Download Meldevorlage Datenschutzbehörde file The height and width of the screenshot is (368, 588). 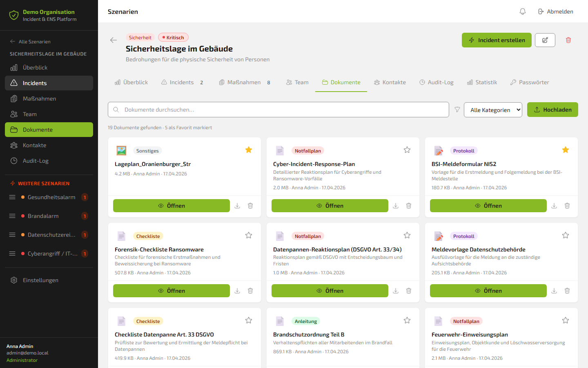[x=554, y=291]
